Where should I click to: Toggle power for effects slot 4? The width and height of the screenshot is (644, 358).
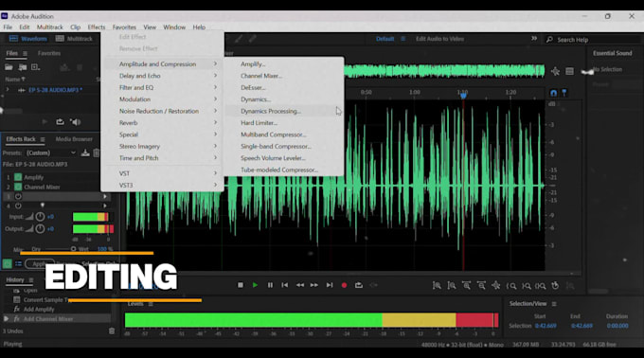point(18,206)
